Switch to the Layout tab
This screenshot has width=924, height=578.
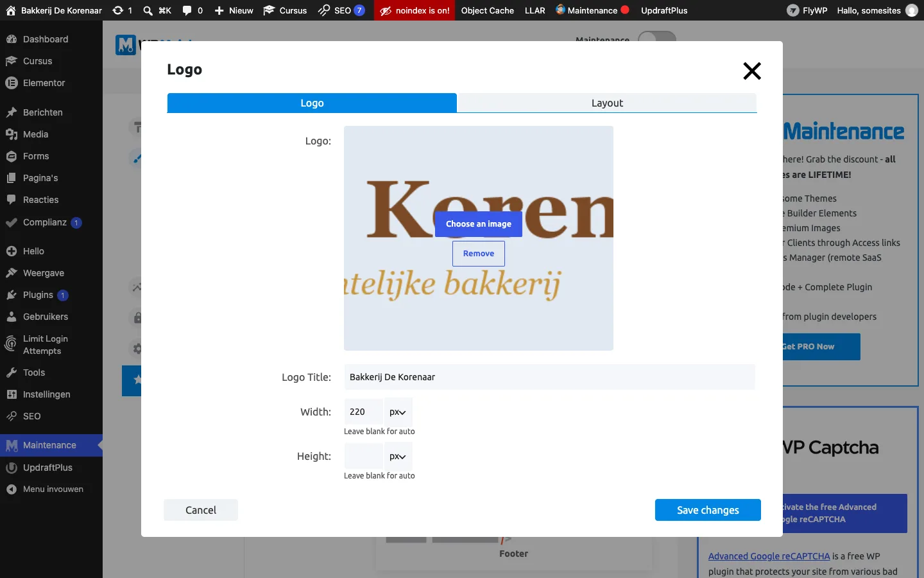click(607, 103)
